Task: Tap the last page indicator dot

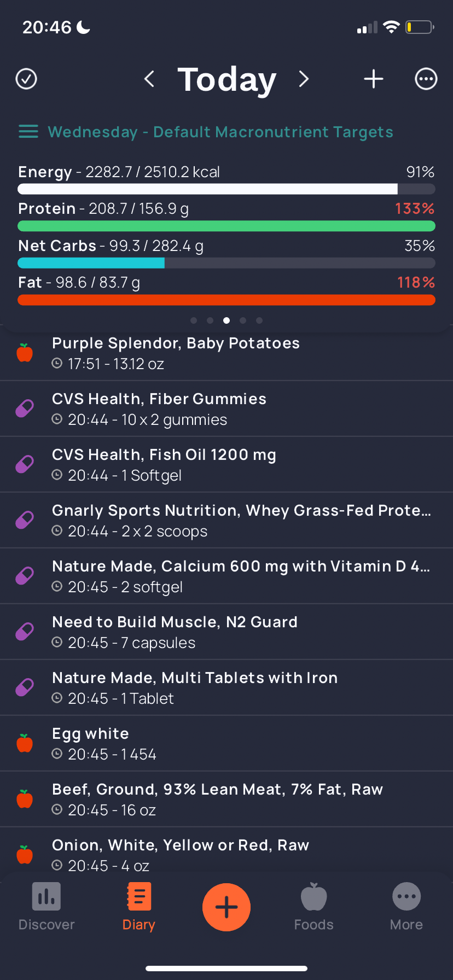Action: 259,320
